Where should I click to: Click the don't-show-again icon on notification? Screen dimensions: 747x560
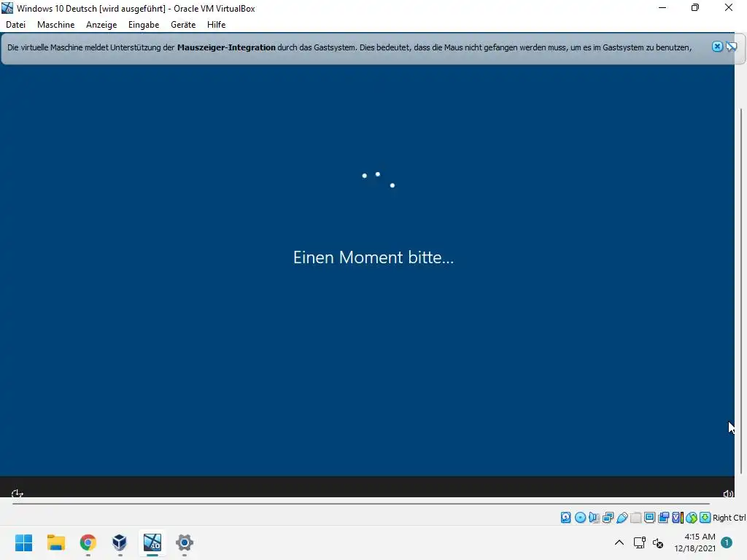point(731,47)
